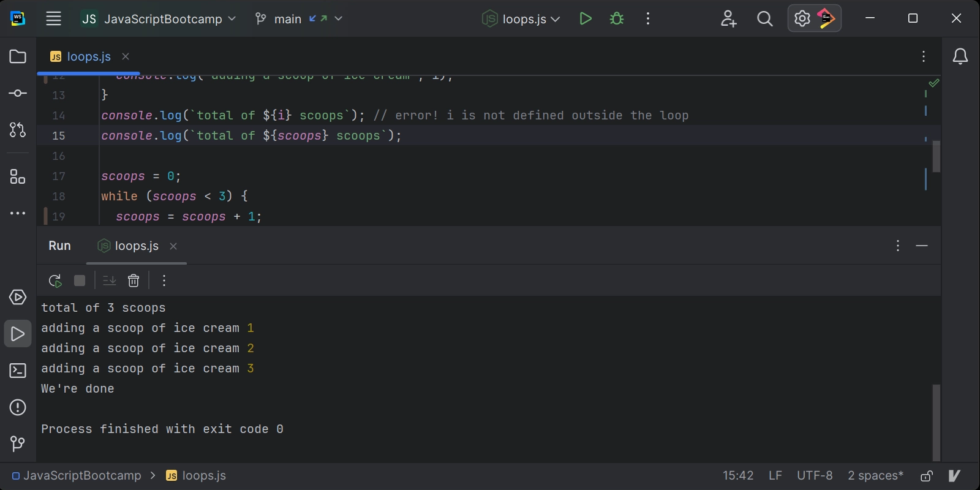Viewport: 980px width, 490px height.
Task: Show more tool windows ellipsis
Action: coord(18,213)
